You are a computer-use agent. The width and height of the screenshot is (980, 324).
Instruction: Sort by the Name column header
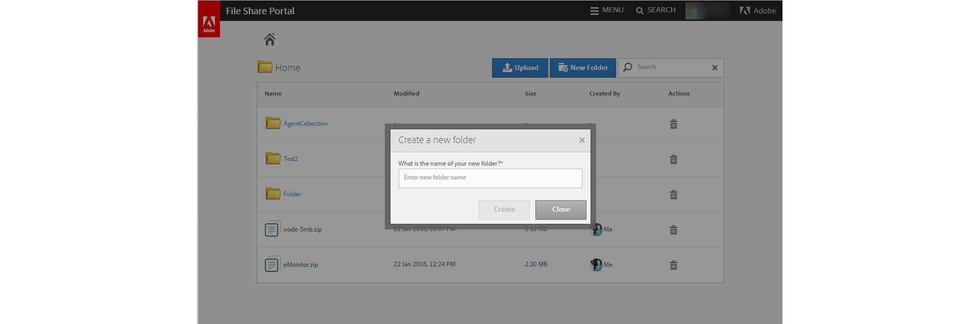coord(273,94)
